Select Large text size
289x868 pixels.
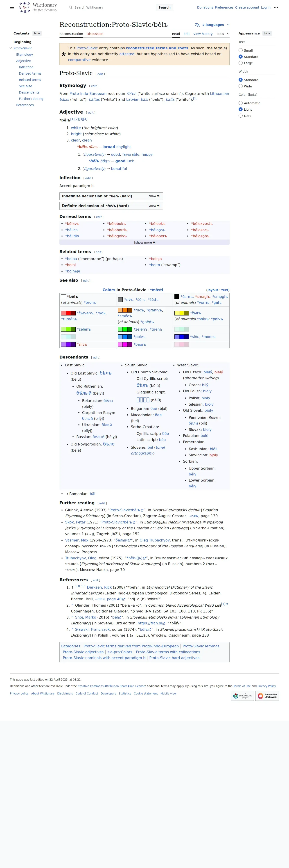(x=241, y=63)
